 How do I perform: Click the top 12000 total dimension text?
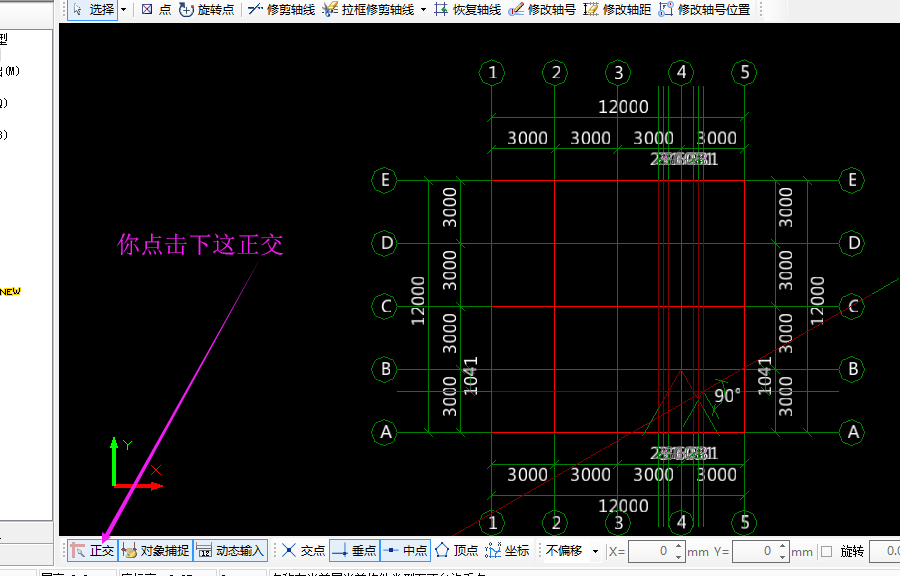pos(623,107)
